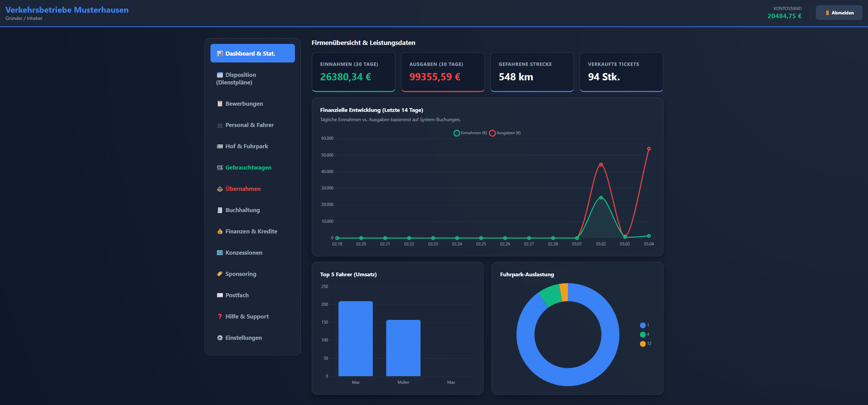Click the Einstellungen gear icon
The height and width of the screenshot is (405, 868).
pyautogui.click(x=220, y=338)
